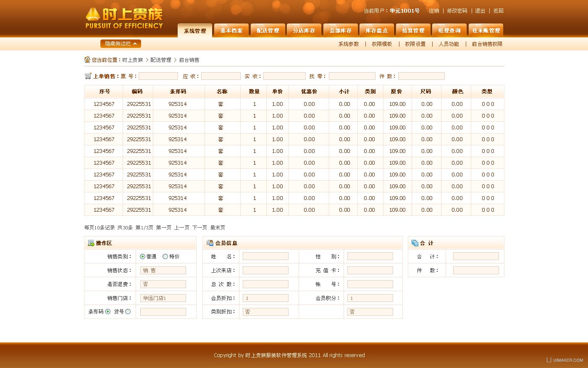The width and height of the screenshot is (588, 368).
Task: Click 配送管理 in the breadcrumb
Action: [161, 60]
